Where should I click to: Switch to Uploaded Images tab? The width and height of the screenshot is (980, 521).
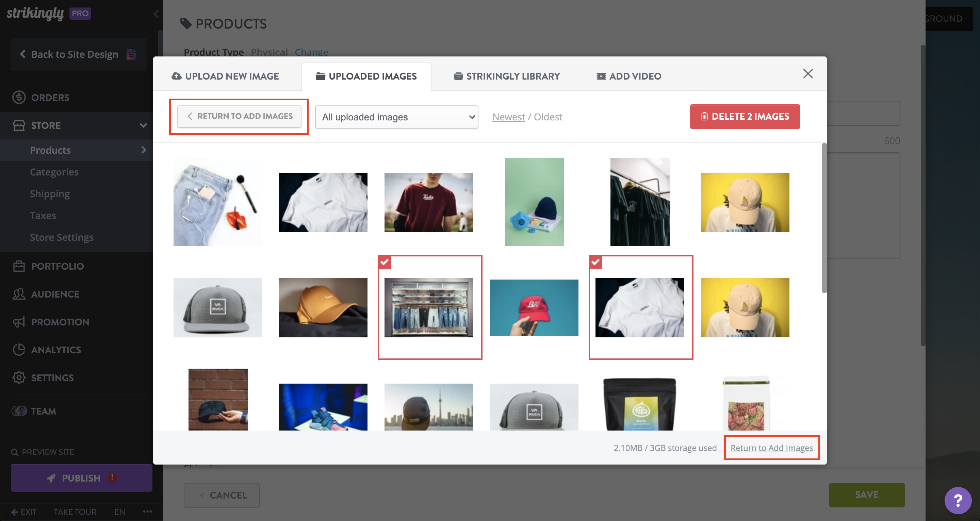(366, 76)
